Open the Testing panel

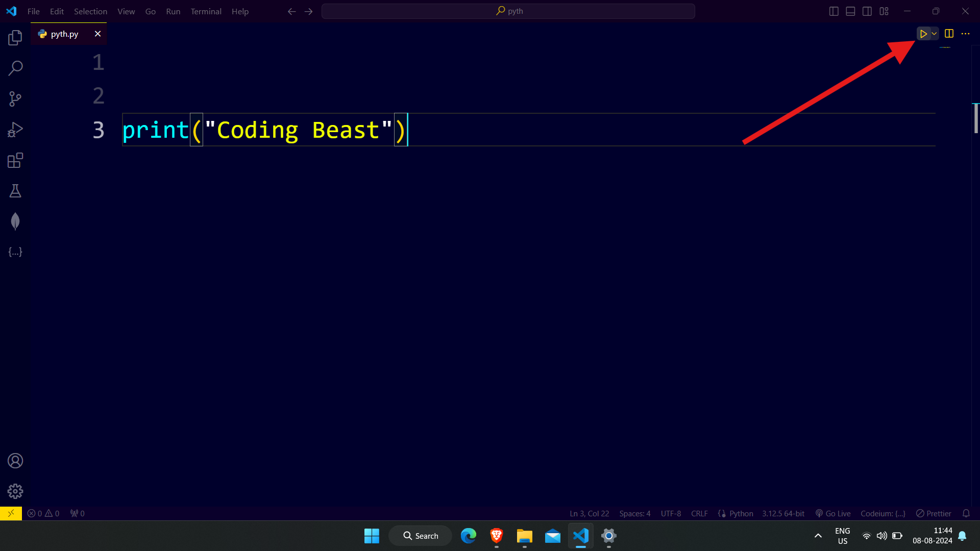pos(15,190)
